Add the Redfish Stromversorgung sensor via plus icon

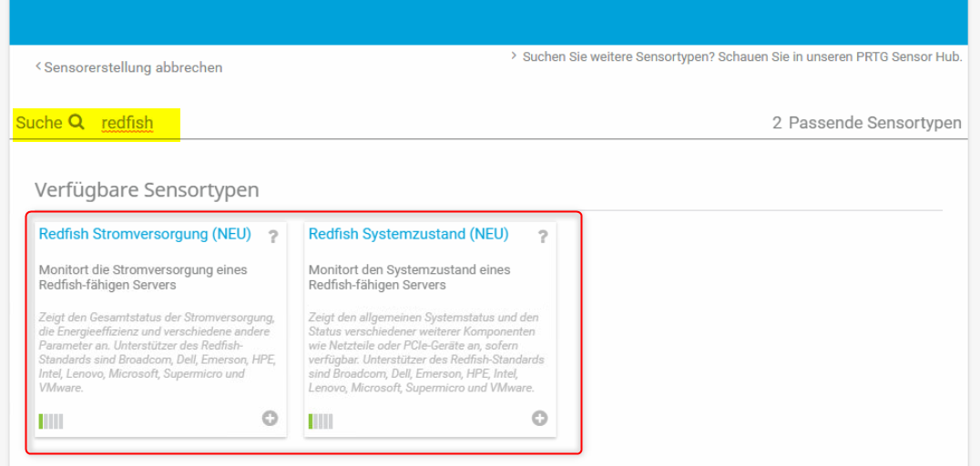(x=270, y=419)
